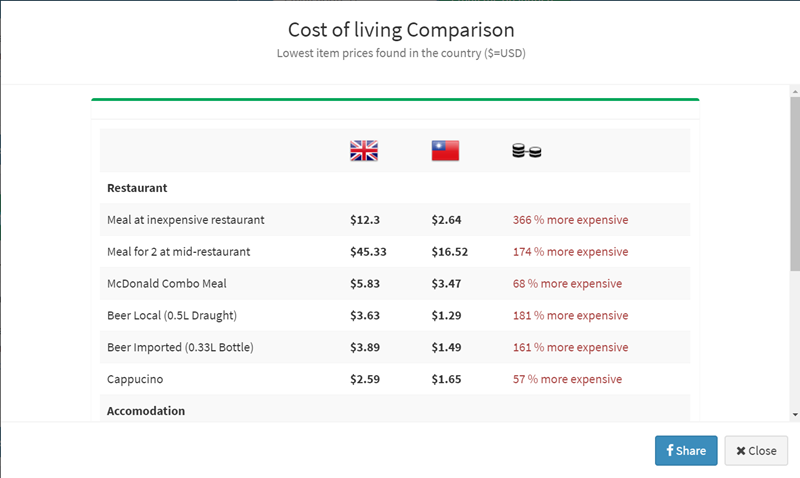Close the Cost of living dialog
Viewport: 800px width, 478px height.
756,450
